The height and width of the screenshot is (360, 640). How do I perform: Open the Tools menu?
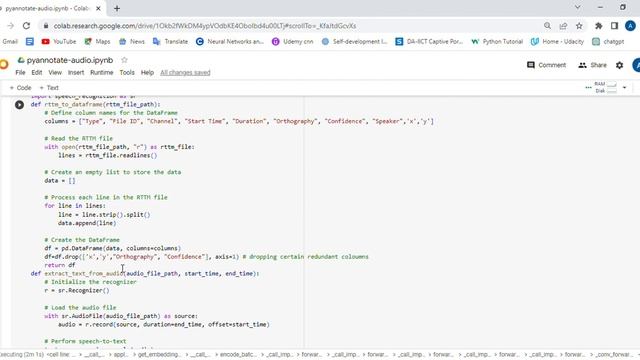pos(127,73)
